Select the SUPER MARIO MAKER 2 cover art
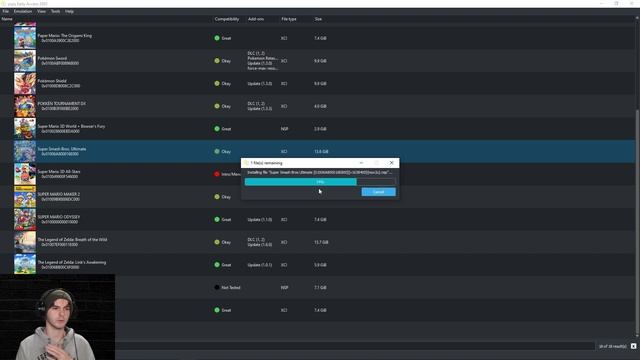 pos(25,197)
